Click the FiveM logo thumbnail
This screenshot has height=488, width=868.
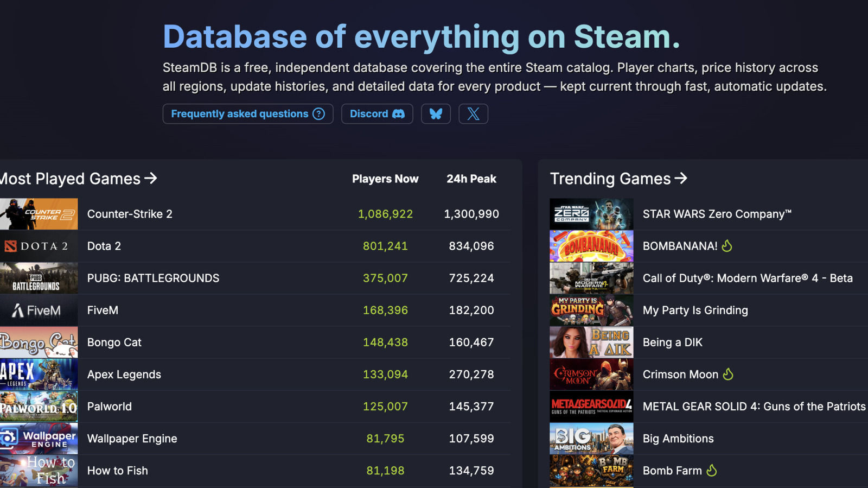pyautogui.click(x=39, y=310)
